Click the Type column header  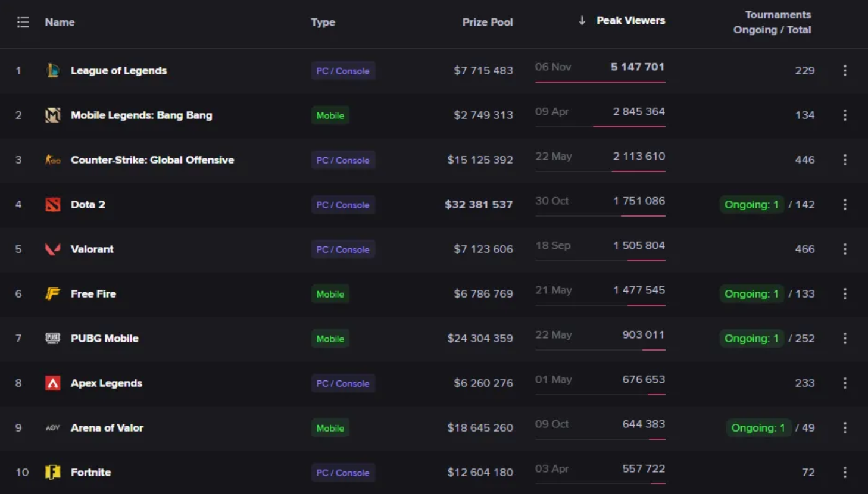[x=323, y=22]
